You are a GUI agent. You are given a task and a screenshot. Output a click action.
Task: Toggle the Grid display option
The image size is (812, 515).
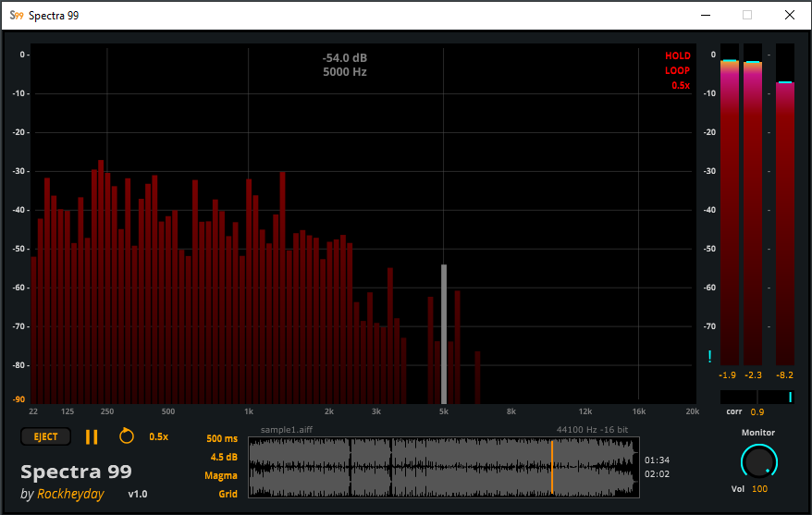point(228,494)
